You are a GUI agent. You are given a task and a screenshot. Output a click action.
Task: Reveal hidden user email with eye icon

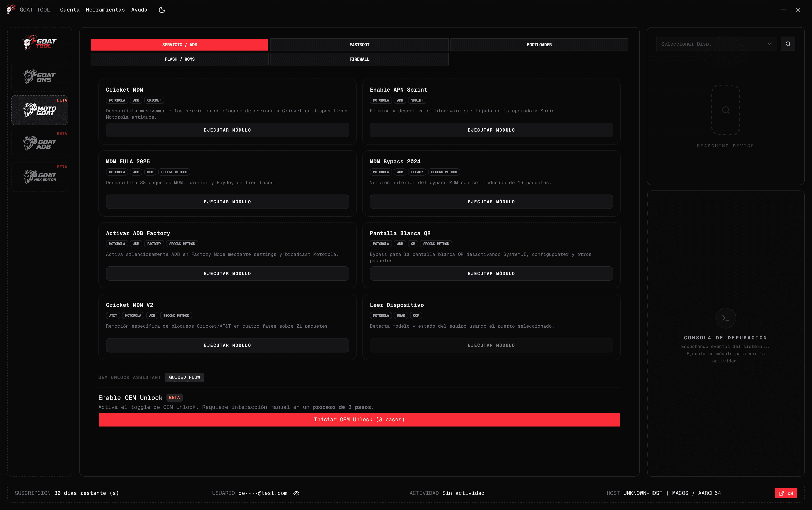pos(296,493)
